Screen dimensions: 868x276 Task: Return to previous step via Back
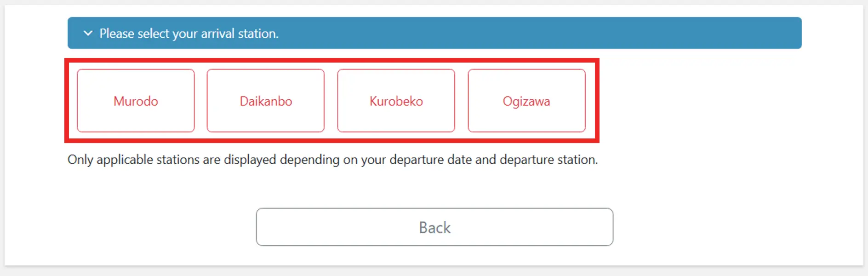point(434,227)
